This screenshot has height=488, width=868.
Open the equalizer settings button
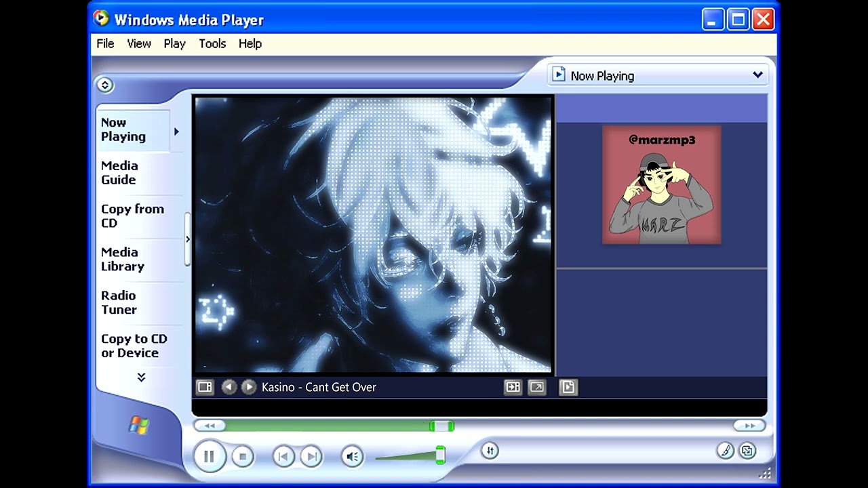[490, 451]
